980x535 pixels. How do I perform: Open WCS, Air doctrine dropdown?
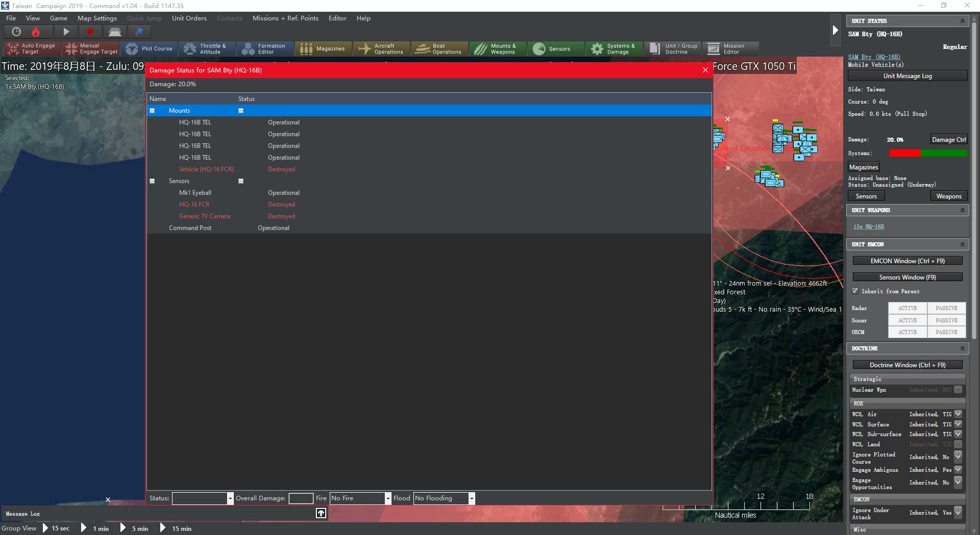[x=958, y=414]
